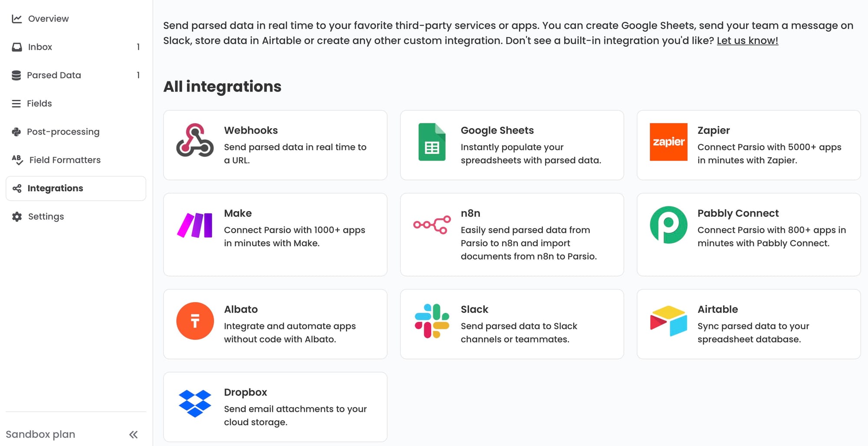The height and width of the screenshot is (446, 868).
Task: Click the blue Dropbox logo
Action: [195, 403]
